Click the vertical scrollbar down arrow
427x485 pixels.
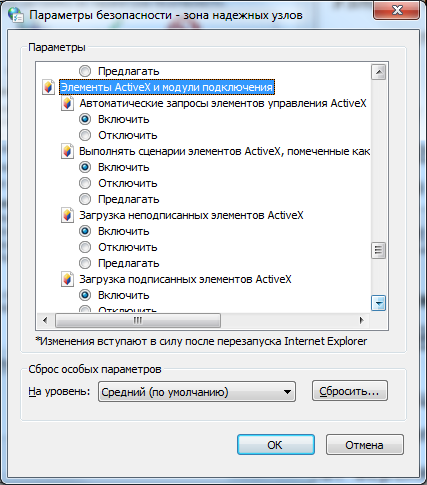coord(378,303)
